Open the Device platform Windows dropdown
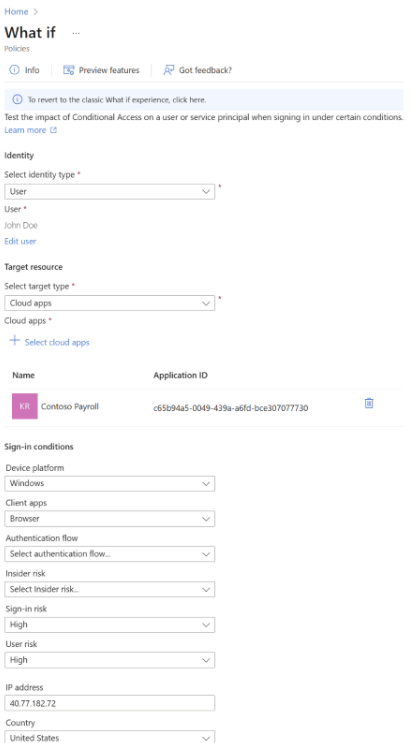Image resolution: width=413 pixels, height=743 pixels. point(109,483)
